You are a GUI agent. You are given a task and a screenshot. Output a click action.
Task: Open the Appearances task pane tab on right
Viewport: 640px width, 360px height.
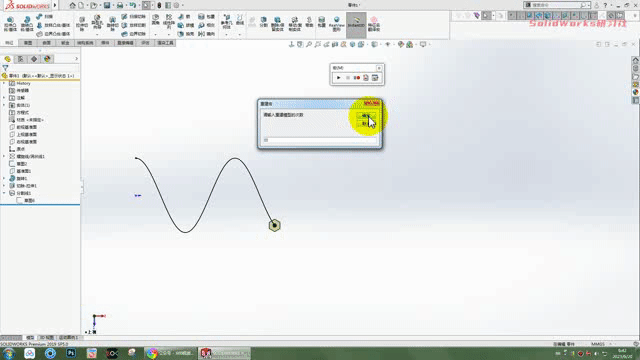(636, 92)
